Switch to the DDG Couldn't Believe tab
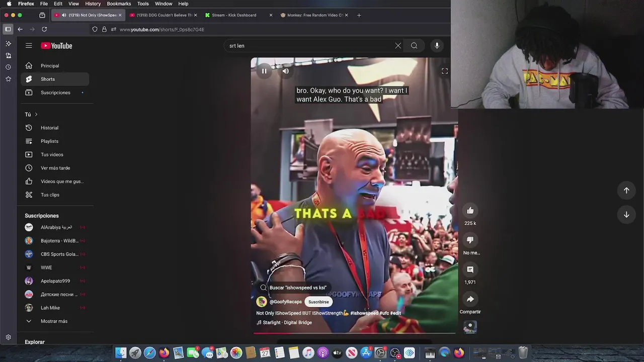Screen dimensions: 644x362 [164, 15]
